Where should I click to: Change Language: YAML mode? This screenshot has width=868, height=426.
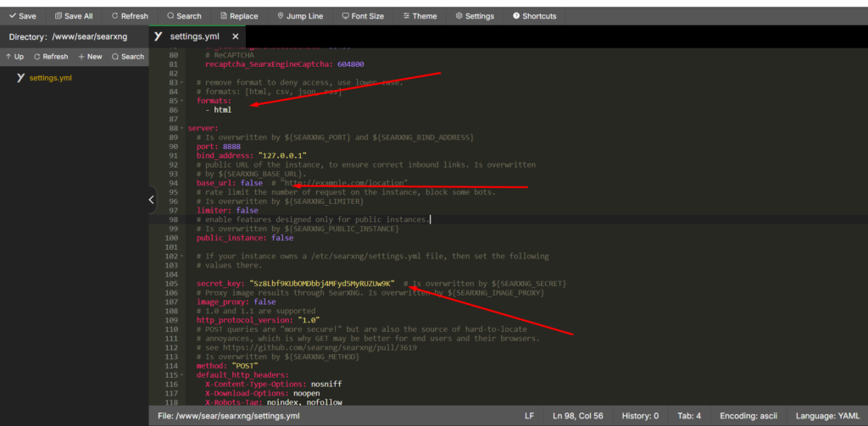pos(828,416)
